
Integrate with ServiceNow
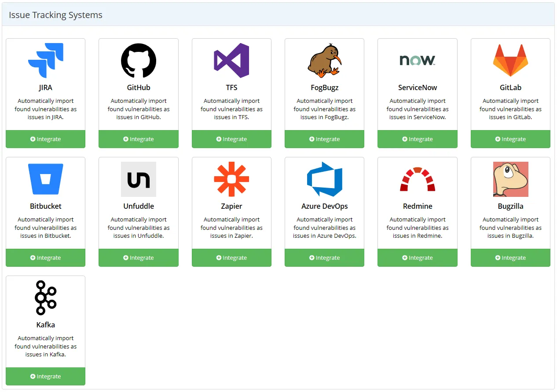417,139
